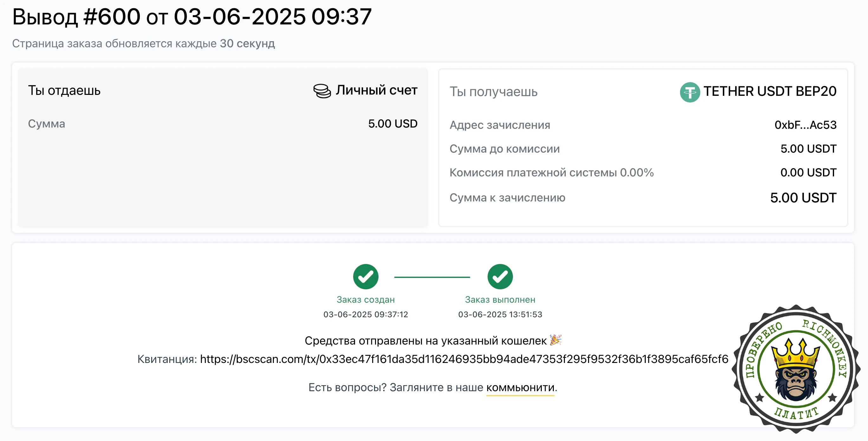Screen dimensions: 868x441
Task: Click the deposit address 0xbF...Ac53
Action: click(x=805, y=125)
